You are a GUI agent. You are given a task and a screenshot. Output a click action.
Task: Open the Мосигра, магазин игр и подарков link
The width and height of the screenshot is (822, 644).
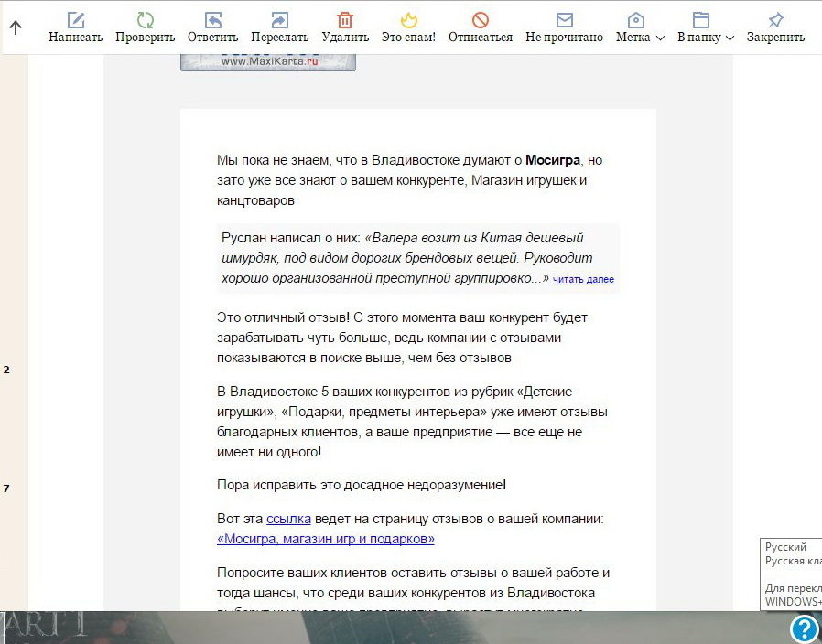(326, 539)
